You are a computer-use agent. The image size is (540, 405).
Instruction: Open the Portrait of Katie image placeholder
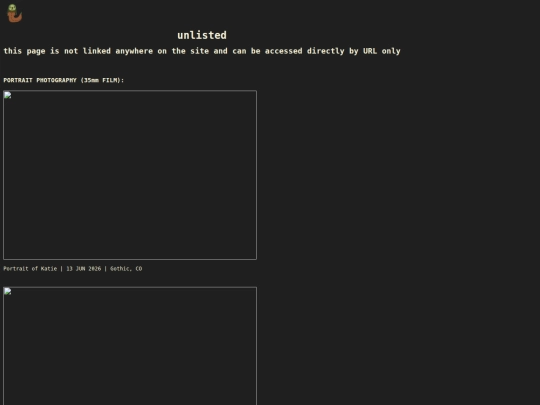[x=130, y=175]
